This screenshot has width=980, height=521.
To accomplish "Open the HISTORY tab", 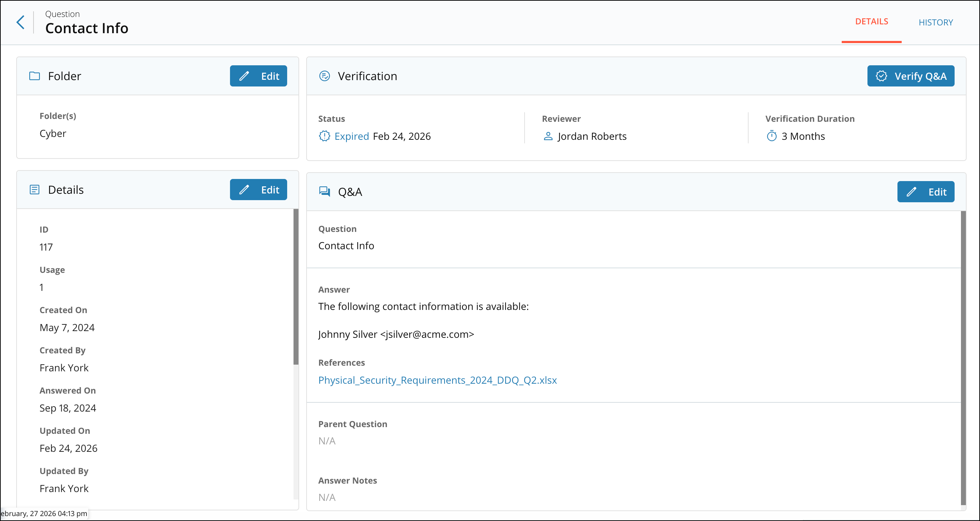I will pos(936,23).
